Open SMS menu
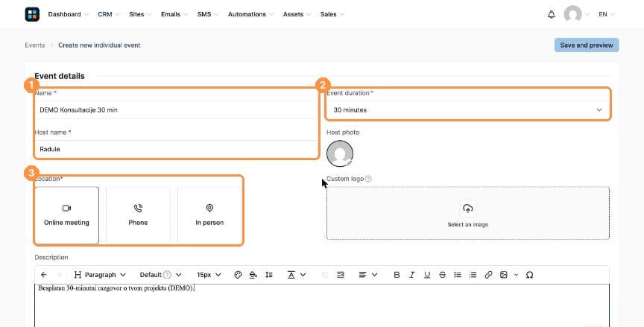 pos(208,14)
